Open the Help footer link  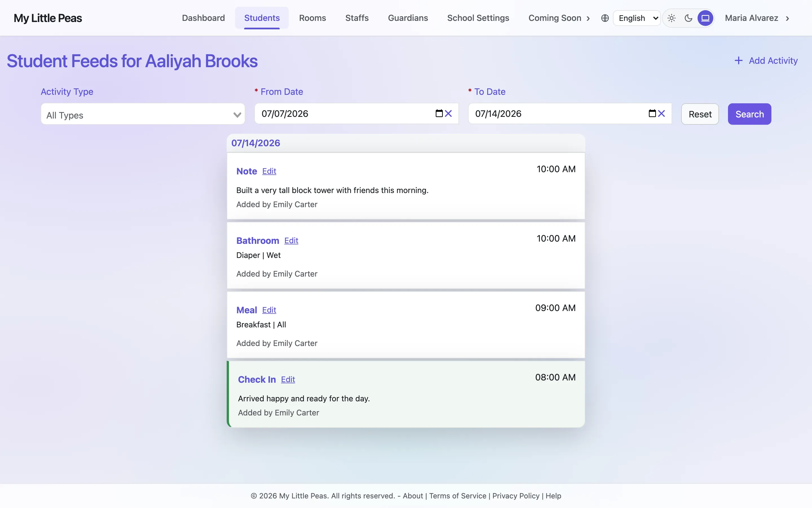tap(553, 496)
